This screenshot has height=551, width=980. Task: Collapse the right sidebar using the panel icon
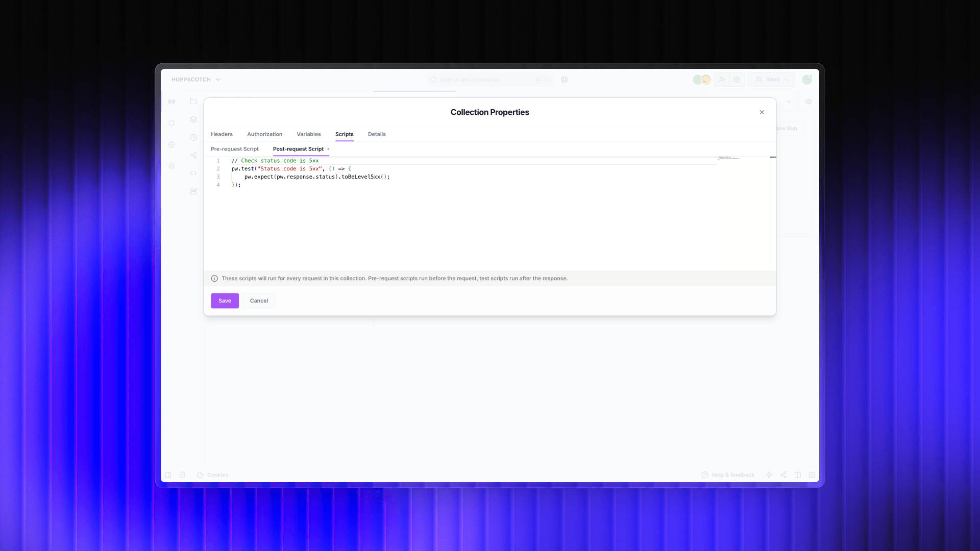click(812, 474)
